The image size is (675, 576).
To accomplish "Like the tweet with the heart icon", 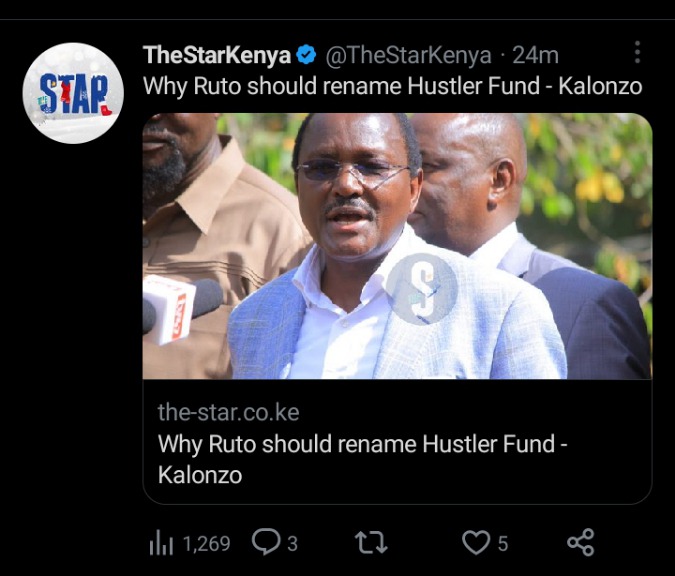I will pos(476,542).
